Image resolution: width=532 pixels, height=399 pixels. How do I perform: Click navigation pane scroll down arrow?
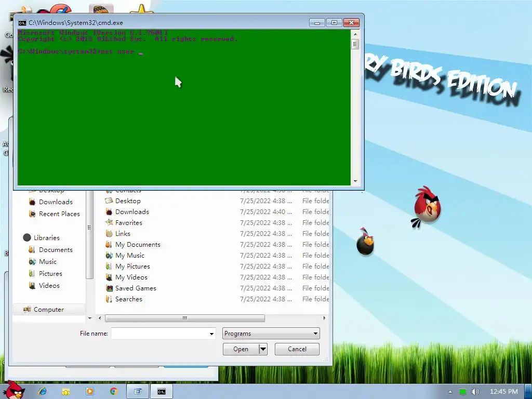pyautogui.click(x=90, y=318)
